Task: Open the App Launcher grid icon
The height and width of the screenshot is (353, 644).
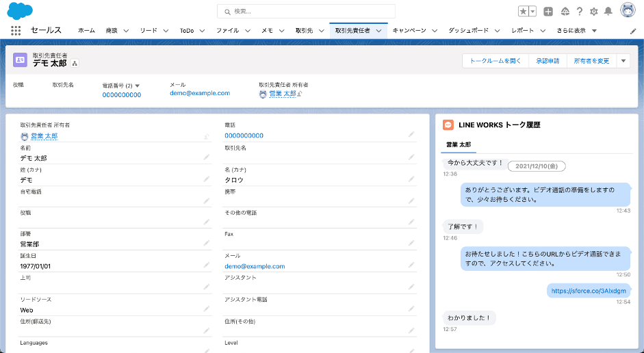Action: (x=16, y=31)
